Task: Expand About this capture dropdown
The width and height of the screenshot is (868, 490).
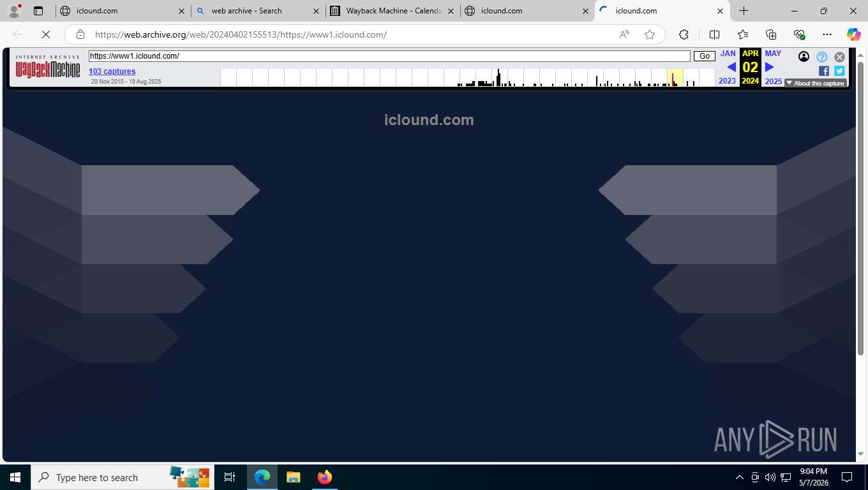Action: click(815, 83)
